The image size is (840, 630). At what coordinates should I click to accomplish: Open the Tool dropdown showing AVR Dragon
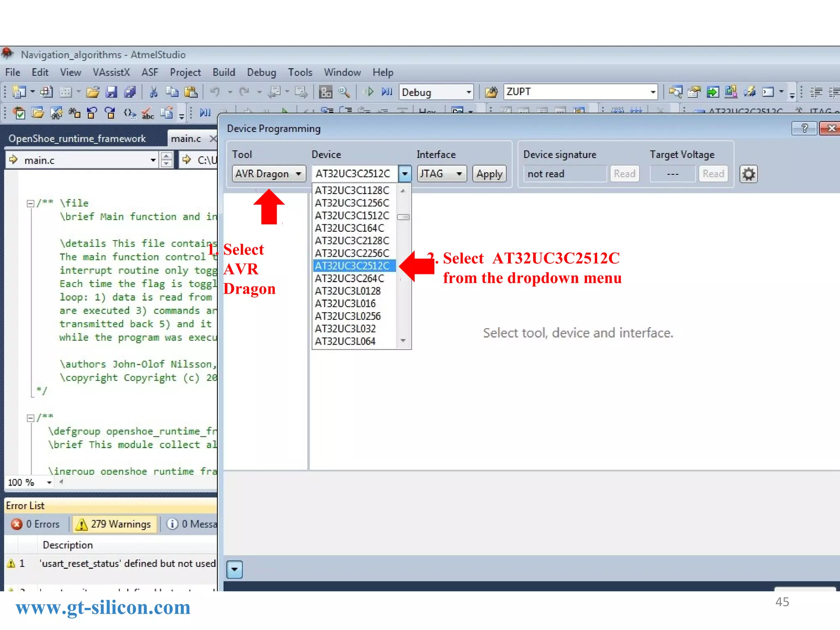pyautogui.click(x=269, y=174)
